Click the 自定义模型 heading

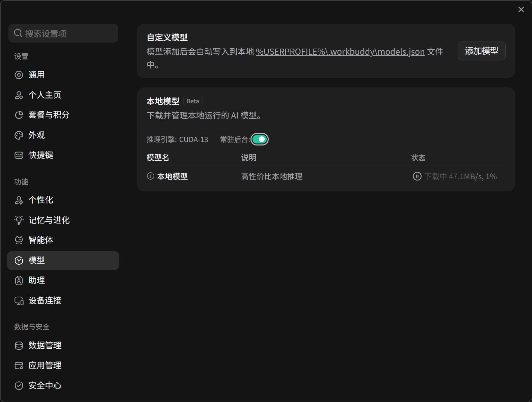[167, 37]
